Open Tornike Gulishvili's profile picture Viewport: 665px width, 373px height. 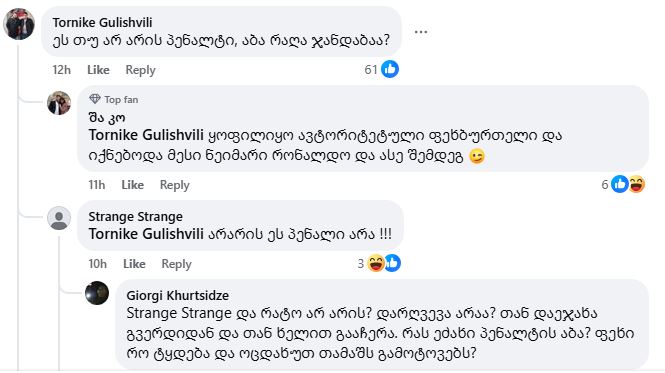coord(19,24)
